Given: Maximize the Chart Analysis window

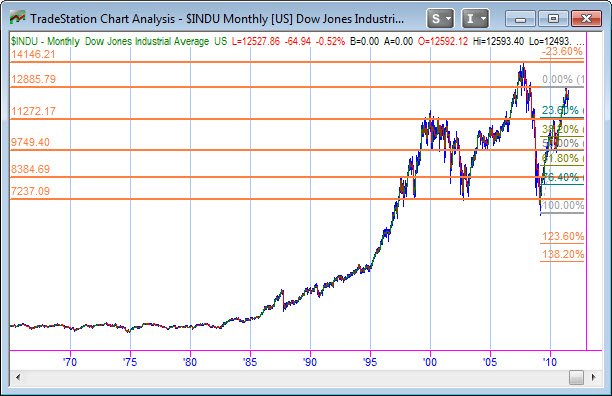Looking at the screenshot, I should point(553,19).
